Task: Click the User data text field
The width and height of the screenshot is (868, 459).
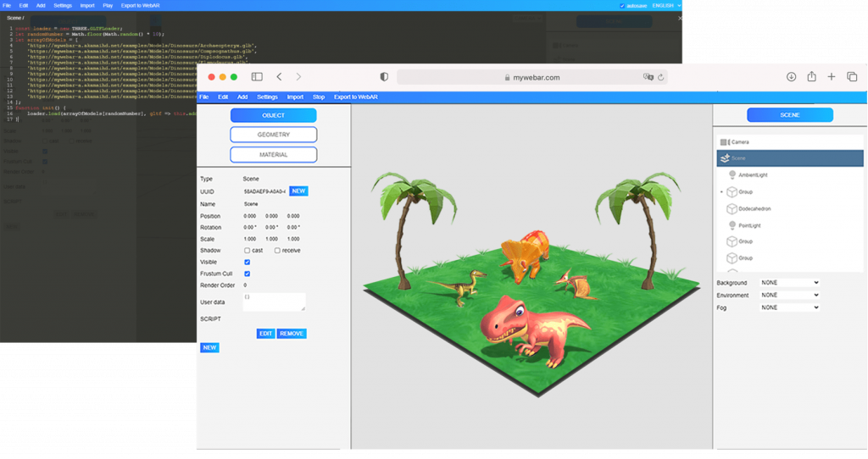Action: pyautogui.click(x=274, y=302)
